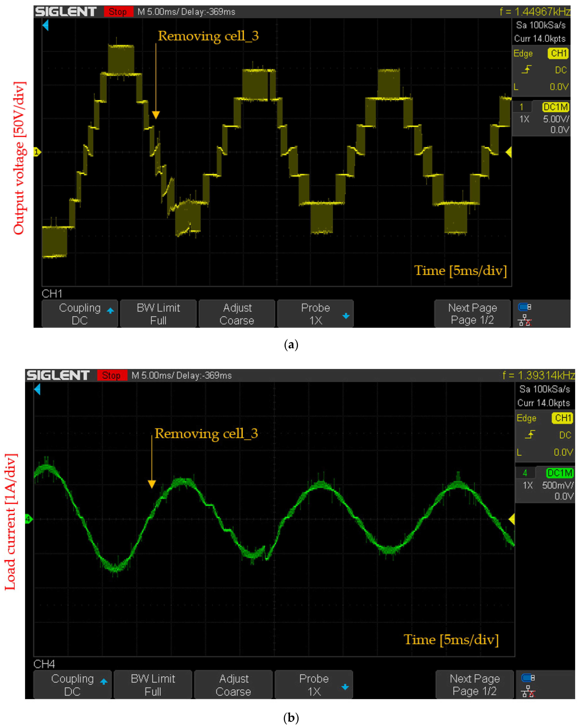Click Adjust Coarse softkey in CH1 menu
The image size is (578, 728).
(237, 314)
